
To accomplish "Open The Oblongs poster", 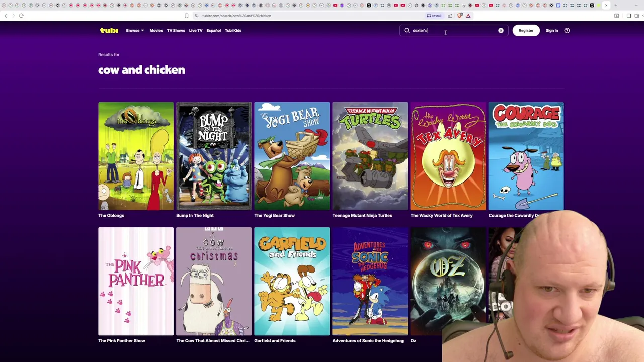I will point(136,156).
